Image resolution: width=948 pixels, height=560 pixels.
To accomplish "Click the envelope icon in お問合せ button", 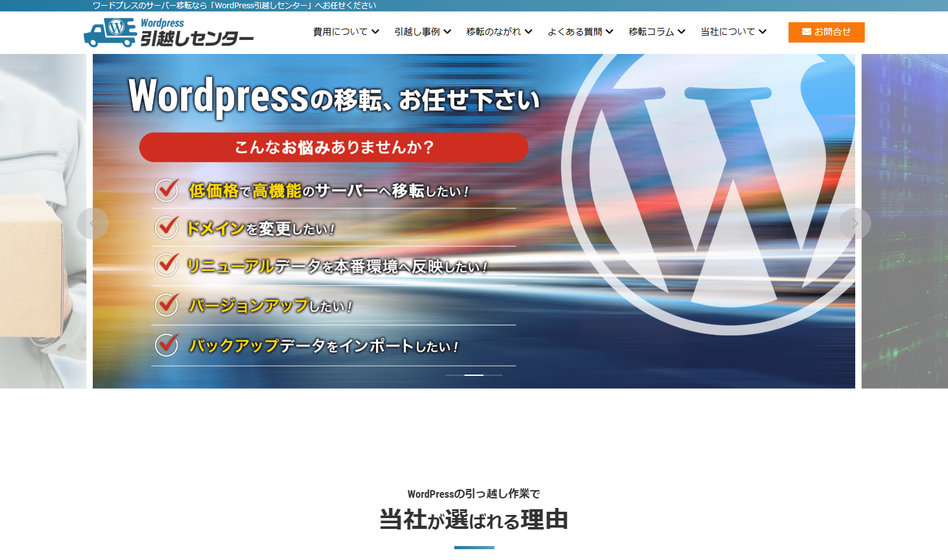I will point(806,32).
